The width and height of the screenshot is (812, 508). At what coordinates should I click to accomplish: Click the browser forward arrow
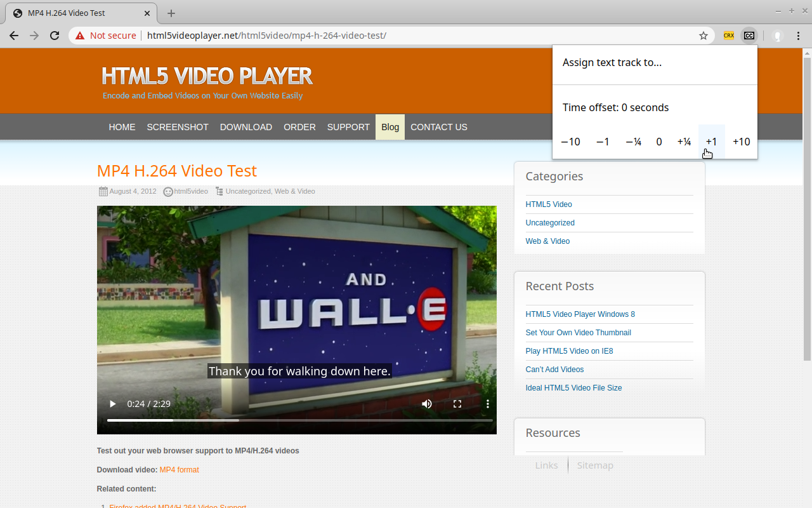click(34, 36)
